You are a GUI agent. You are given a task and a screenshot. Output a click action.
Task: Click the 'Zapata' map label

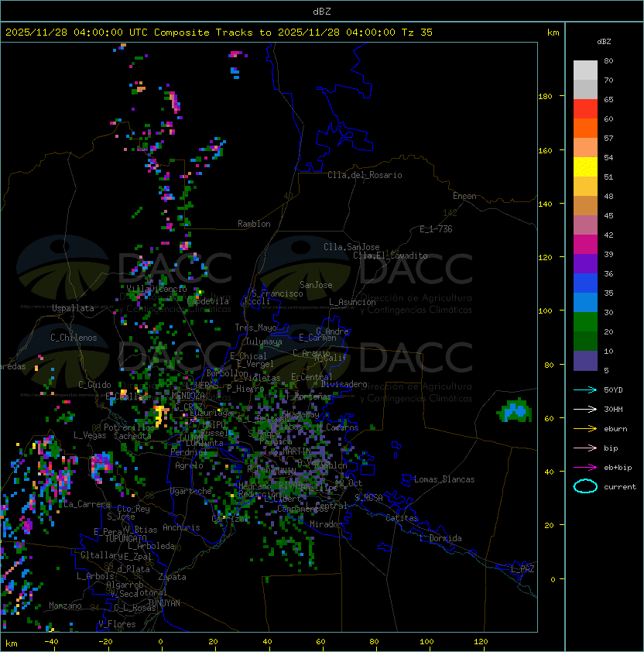(172, 577)
